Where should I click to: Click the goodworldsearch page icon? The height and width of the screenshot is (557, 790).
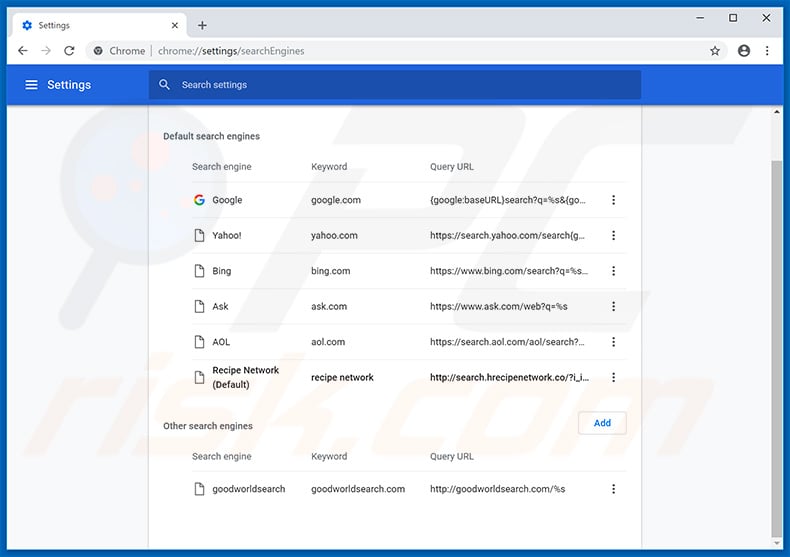pyautogui.click(x=200, y=489)
